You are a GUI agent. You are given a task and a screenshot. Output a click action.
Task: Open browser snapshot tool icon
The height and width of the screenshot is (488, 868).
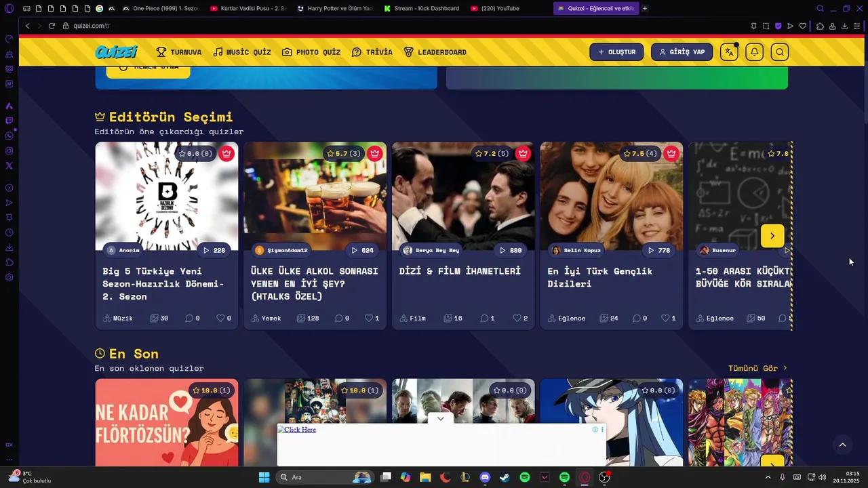[766, 26]
